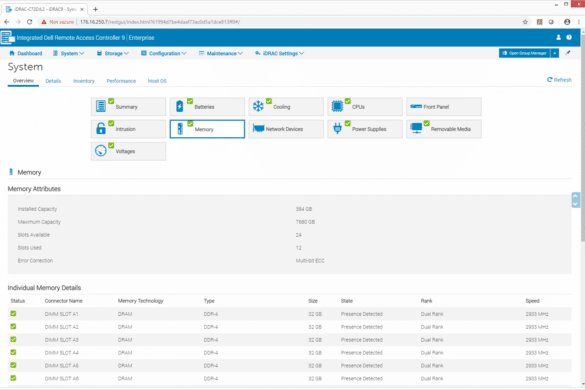Click the browser address bar URL
This screenshot has width=585, height=390.
point(160,22)
